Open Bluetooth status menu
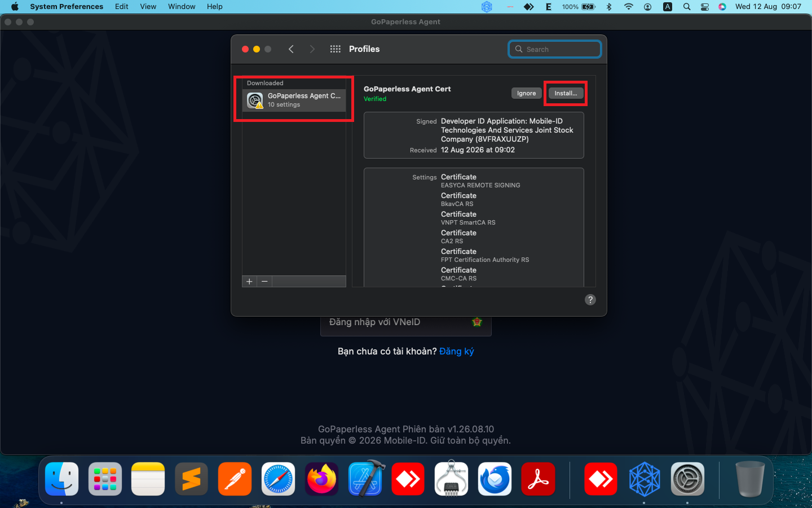 coord(609,7)
